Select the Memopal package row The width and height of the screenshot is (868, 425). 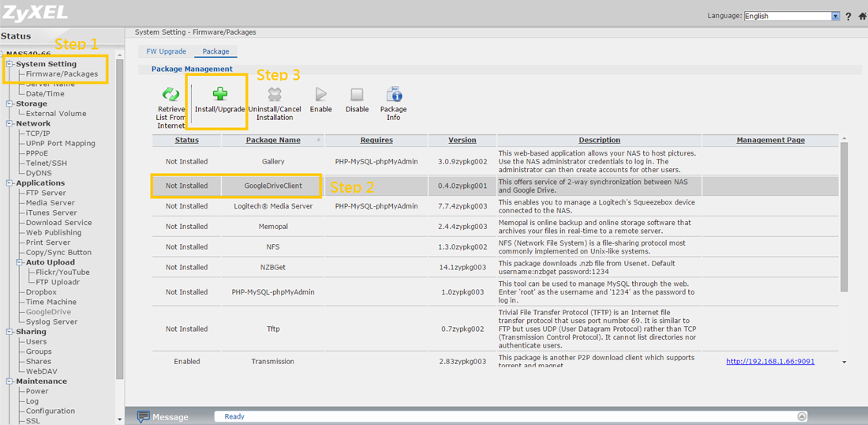pyautogui.click(x=496, y=227)
